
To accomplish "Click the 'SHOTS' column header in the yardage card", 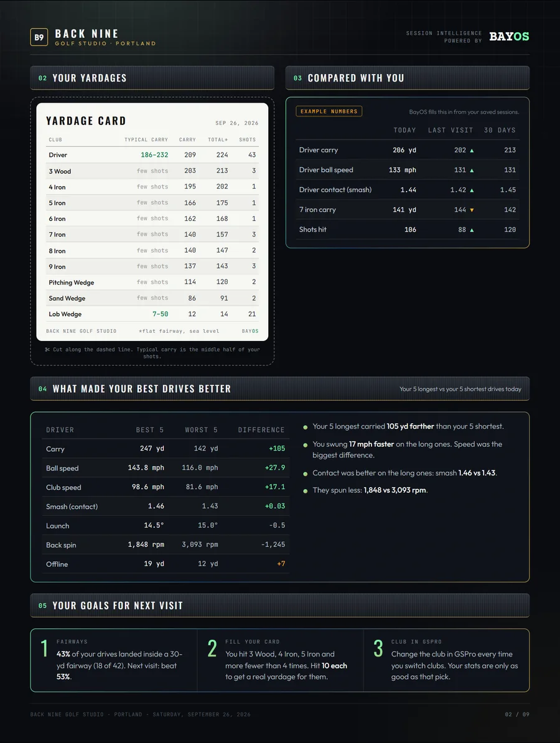I will [247, 140].
